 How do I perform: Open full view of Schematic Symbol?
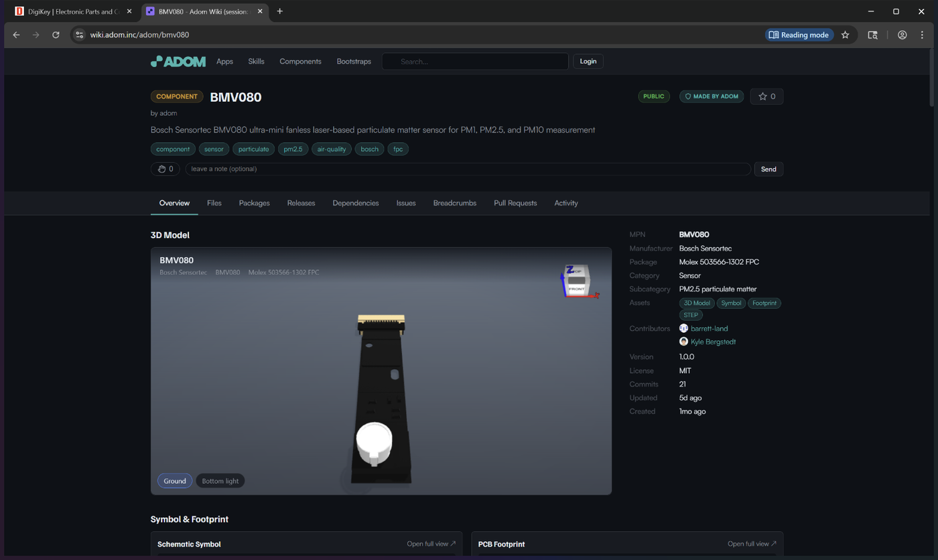point(431,544)
